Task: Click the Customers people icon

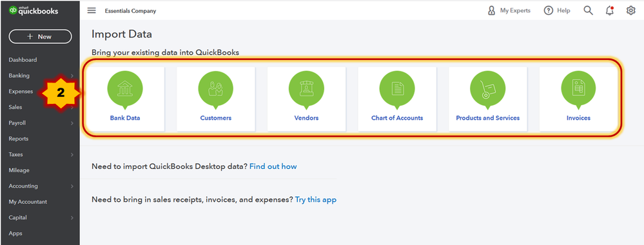Action: pyautogui.click(x=215, y=88)
